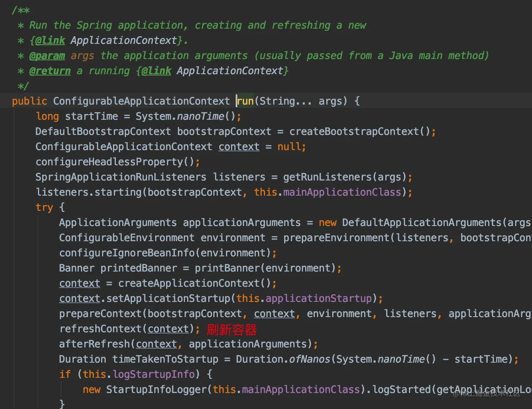Screen dimensions: 532x409
Task: Click the public keyword
Action: pos(30,101)
